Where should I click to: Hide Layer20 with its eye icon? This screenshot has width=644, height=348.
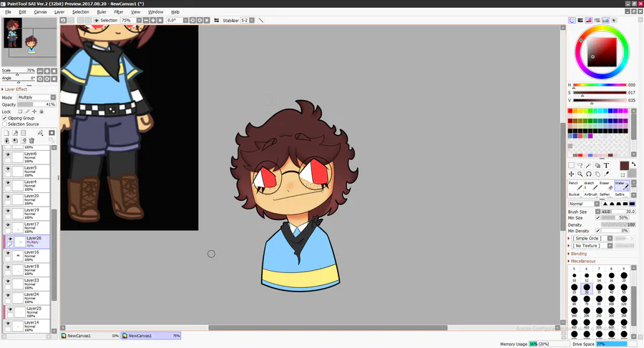[8, 197]
